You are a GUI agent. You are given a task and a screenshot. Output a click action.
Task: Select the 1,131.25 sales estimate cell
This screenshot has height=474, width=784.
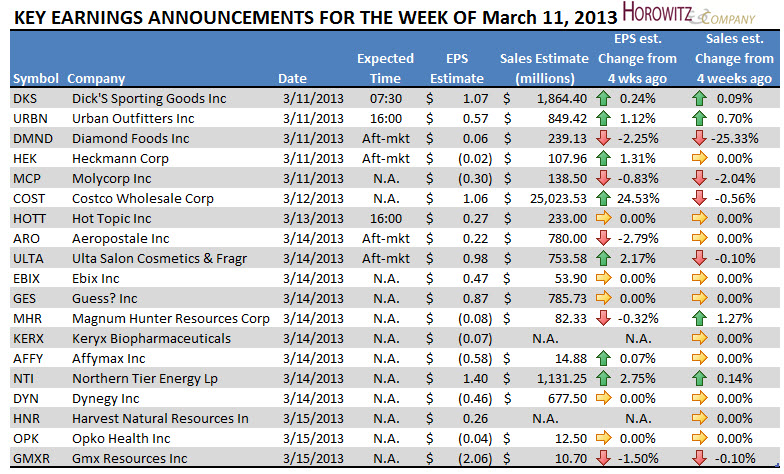click(562, 378)
